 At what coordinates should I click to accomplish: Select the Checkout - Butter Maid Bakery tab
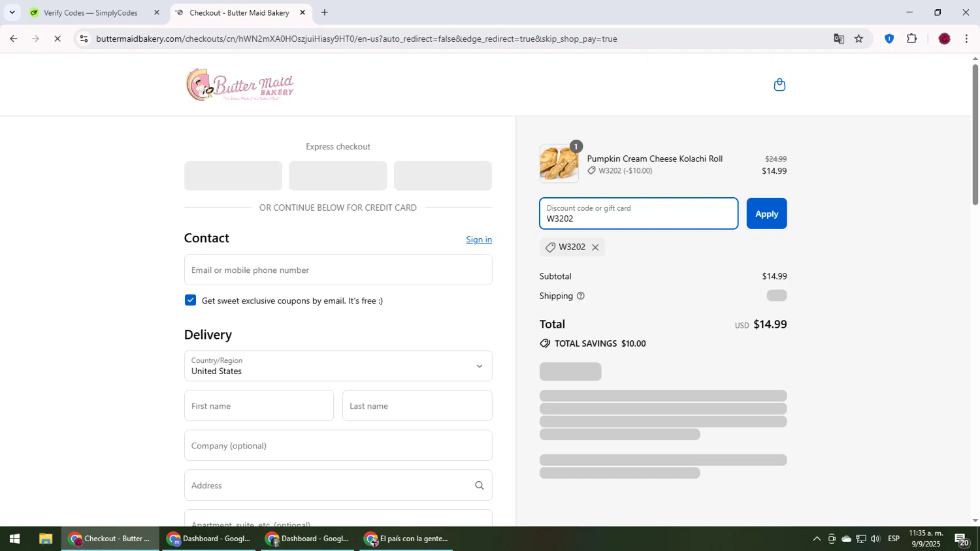tap(240, 12)
